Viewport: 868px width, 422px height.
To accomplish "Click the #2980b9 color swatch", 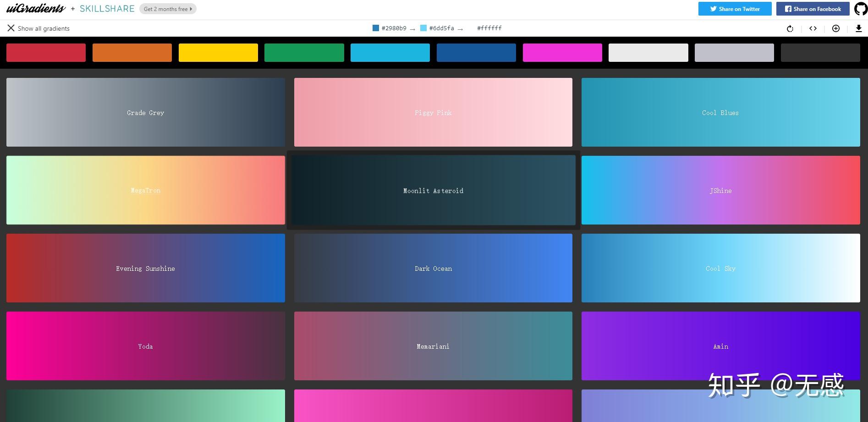I will tap(376, 28).
